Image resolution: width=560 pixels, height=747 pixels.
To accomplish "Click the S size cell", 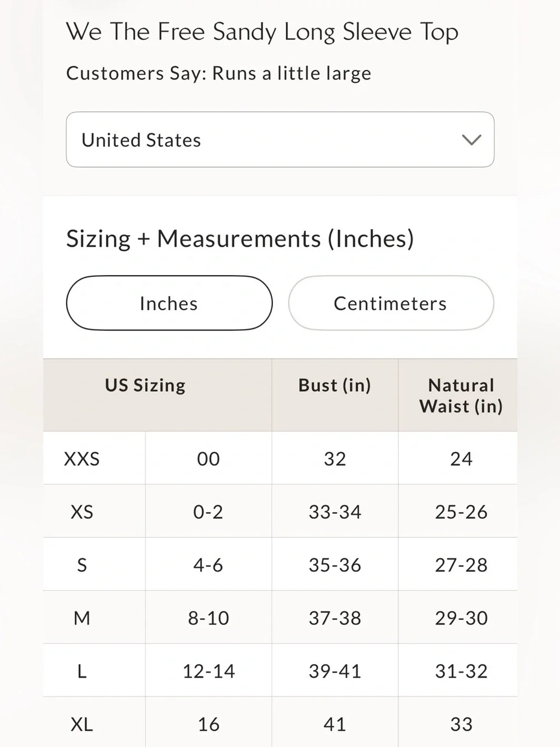I will click(82, 565).
